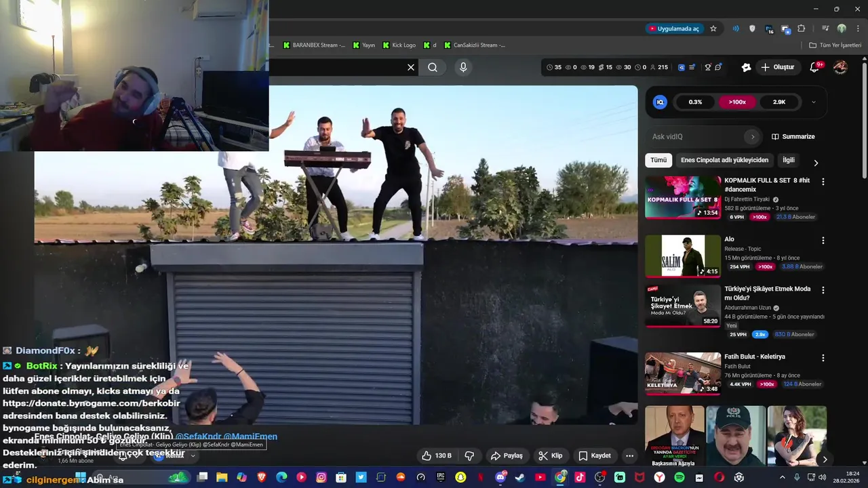
Task: Open the volume control in system tray
Action: 823,477
